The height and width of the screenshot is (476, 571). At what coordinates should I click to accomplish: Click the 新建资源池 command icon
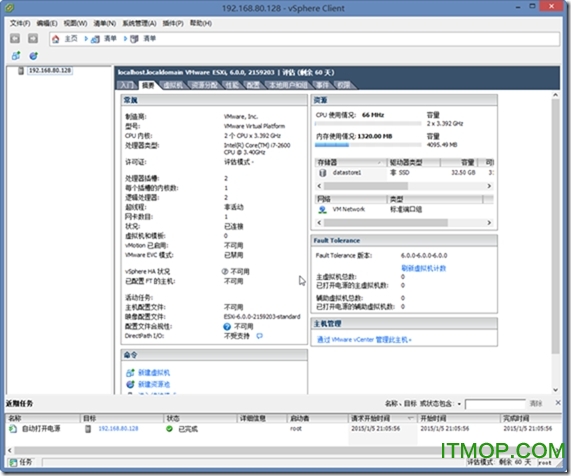click(x=130, y=384)
